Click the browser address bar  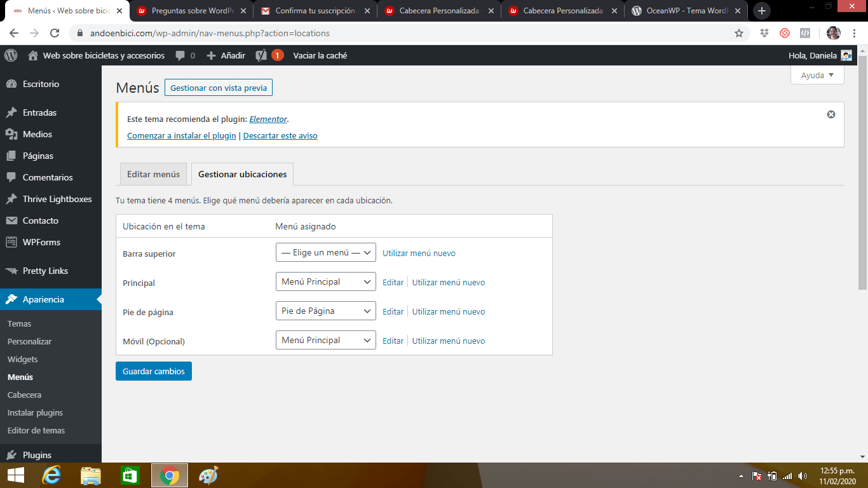[x=407, y=33]
